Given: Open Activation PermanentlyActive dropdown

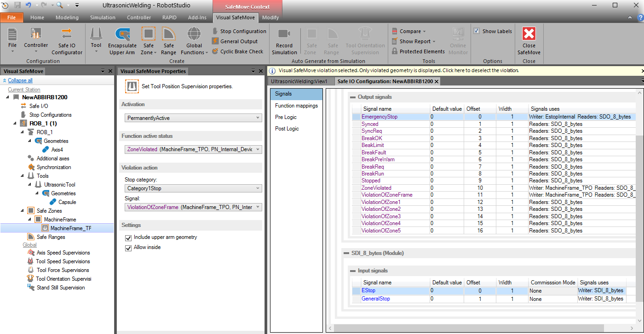Looking at the screenshot, I should point(193,118).
